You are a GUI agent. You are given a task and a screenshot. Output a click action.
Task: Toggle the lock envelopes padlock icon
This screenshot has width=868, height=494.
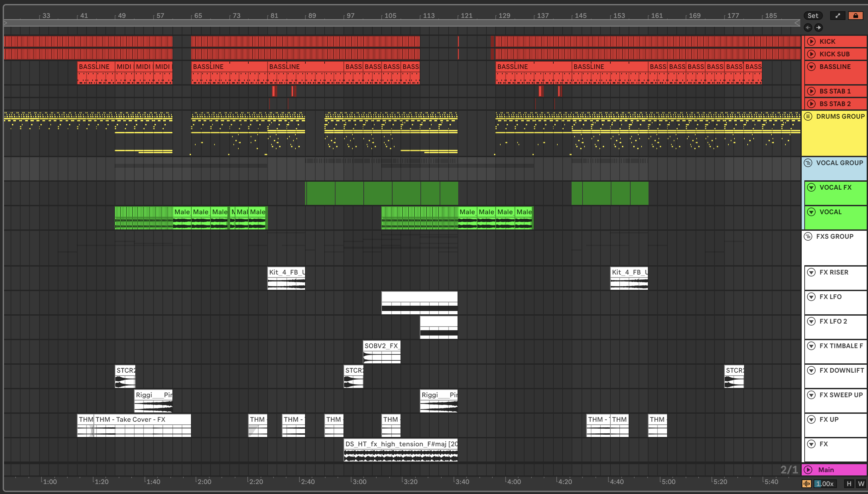pyautogui.click(x=855, y=16)
